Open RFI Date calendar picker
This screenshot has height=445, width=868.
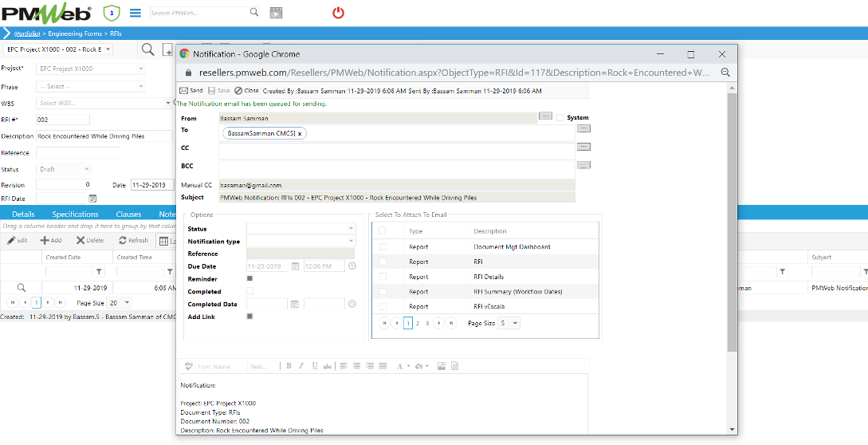coord(93,199)
